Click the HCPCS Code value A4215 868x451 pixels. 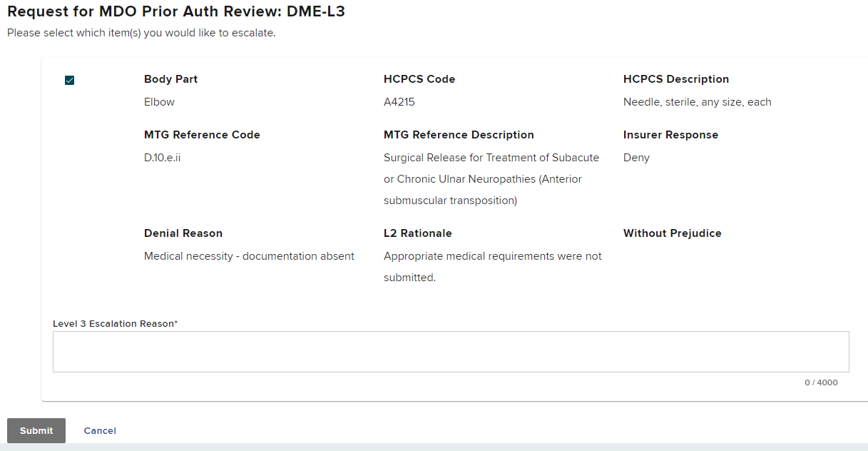[x=399, y=102]
